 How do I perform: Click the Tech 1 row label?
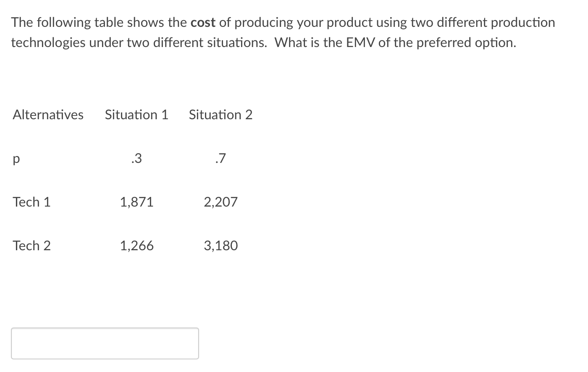[31, 202]
